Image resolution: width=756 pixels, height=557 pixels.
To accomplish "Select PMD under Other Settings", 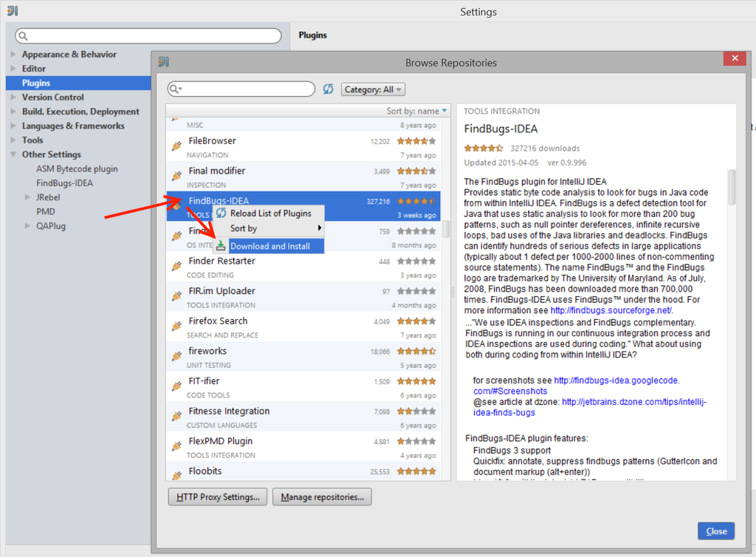I will 46,212.
